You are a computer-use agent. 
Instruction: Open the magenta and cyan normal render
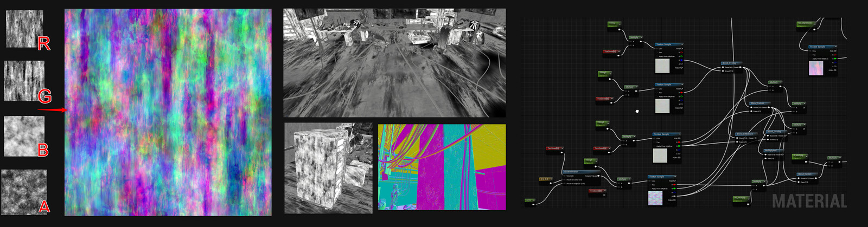[442, 167]
